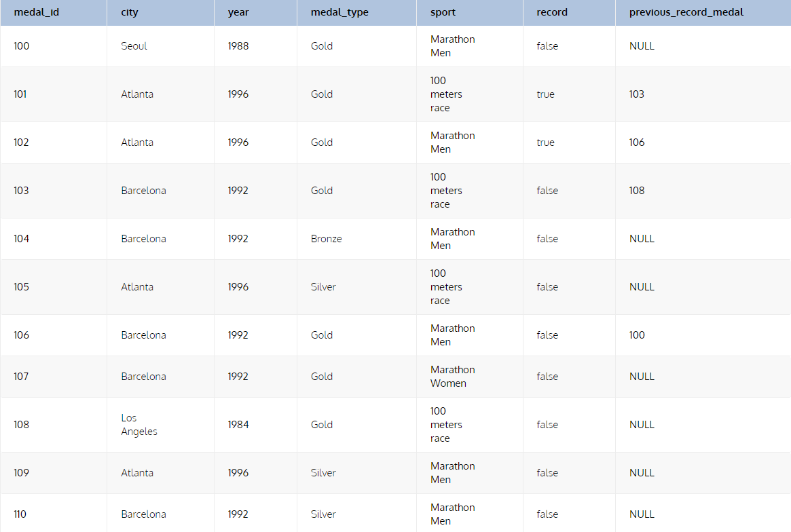Select the medal_type column header
Image resolution: width=791 pixels, height=532 pixels.
339,12
